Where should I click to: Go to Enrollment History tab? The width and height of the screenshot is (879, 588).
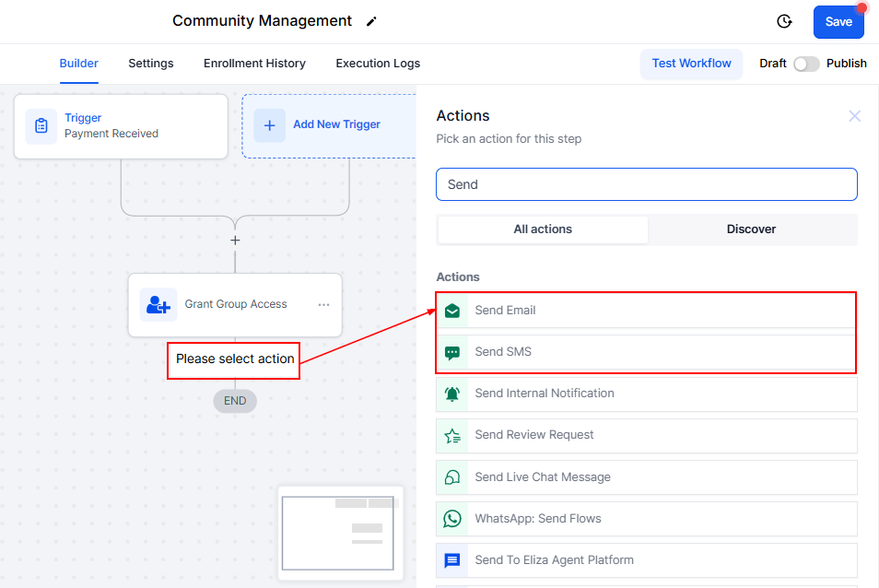(254, 64)
